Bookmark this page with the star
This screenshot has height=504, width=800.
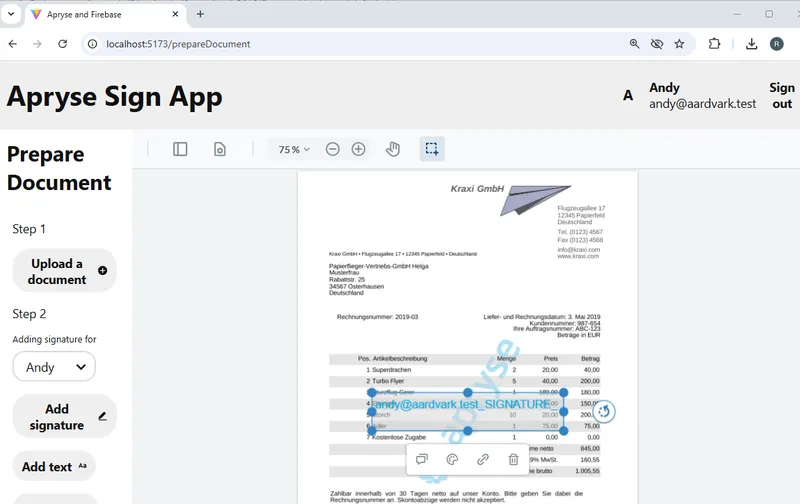pyautogui.click(x=679, y=44)
